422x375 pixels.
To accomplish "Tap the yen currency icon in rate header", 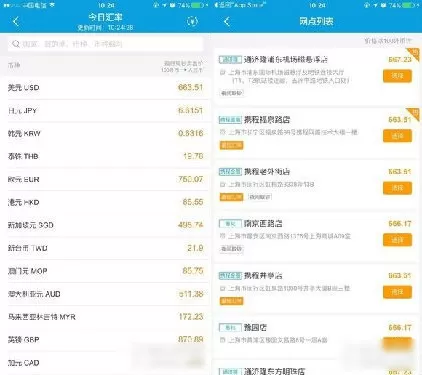I will [192, 22].
